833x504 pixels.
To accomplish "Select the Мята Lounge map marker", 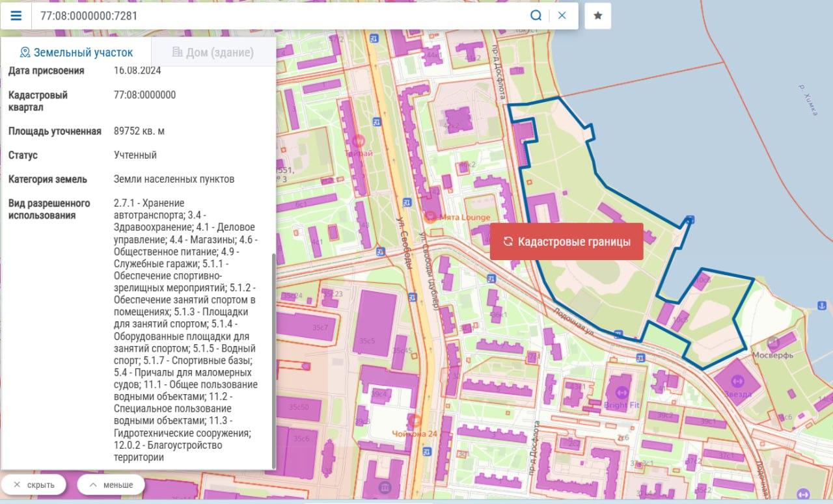I will click(x=430, y=216).
